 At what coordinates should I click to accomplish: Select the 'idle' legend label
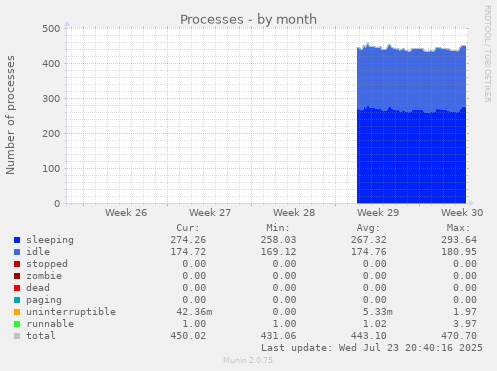coord(38,252)
